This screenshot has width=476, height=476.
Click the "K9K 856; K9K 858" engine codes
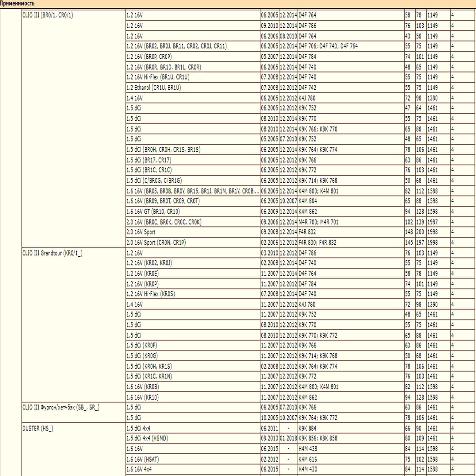tap(318, 438)
